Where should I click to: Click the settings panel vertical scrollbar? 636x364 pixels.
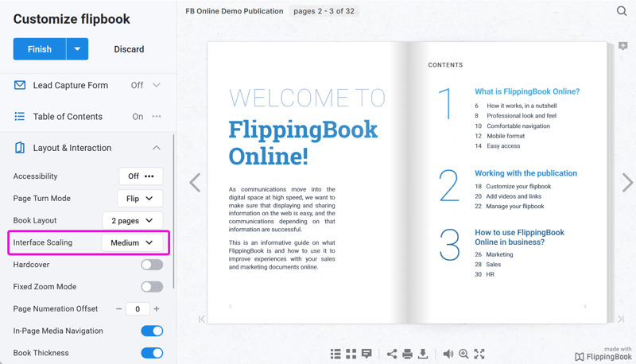coord(174,211)
